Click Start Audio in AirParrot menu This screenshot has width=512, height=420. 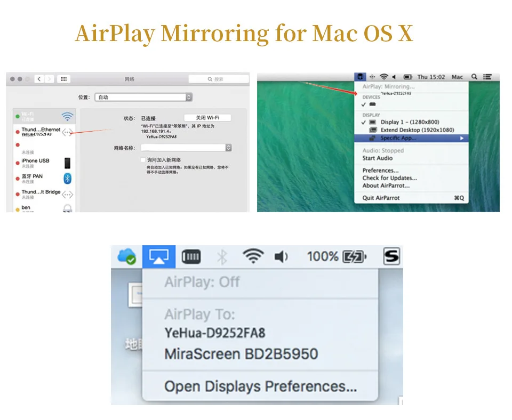tap(378, 158)
